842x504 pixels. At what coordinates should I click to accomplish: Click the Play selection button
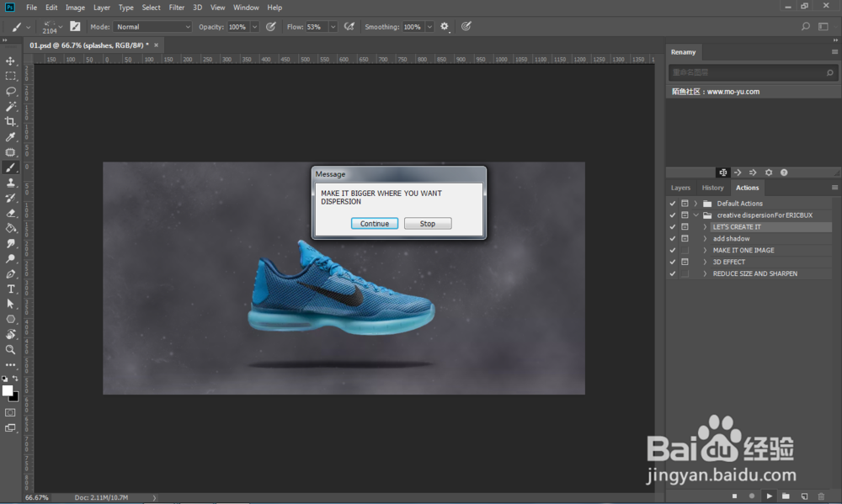[x=769, y=496]
